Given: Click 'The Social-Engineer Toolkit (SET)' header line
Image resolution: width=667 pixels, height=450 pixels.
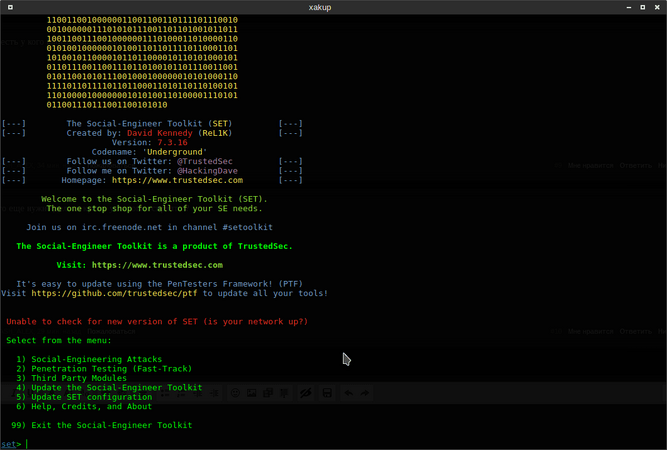Looking at the screenshot, I should pos(149,124).
